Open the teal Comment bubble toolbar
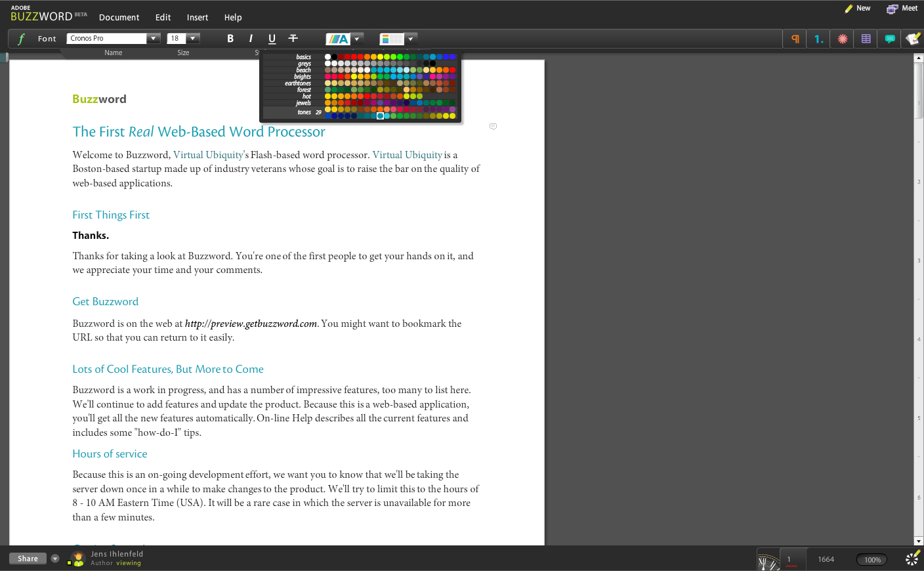Viewport: 924px width, 571px height. coord(890,39)
